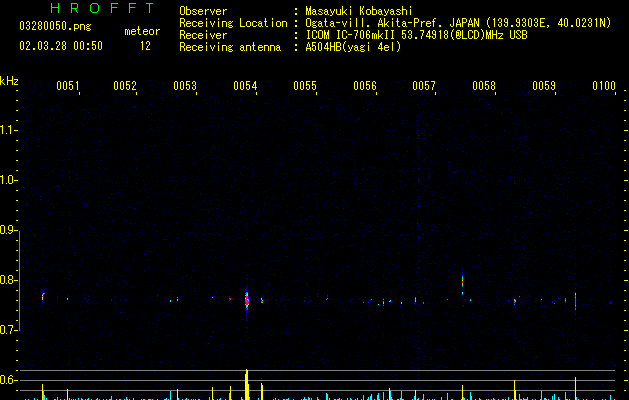Screen dimensions: 629x400
Task: Click the observer name Masayuki Kobayashi
Action: [359, 11]
